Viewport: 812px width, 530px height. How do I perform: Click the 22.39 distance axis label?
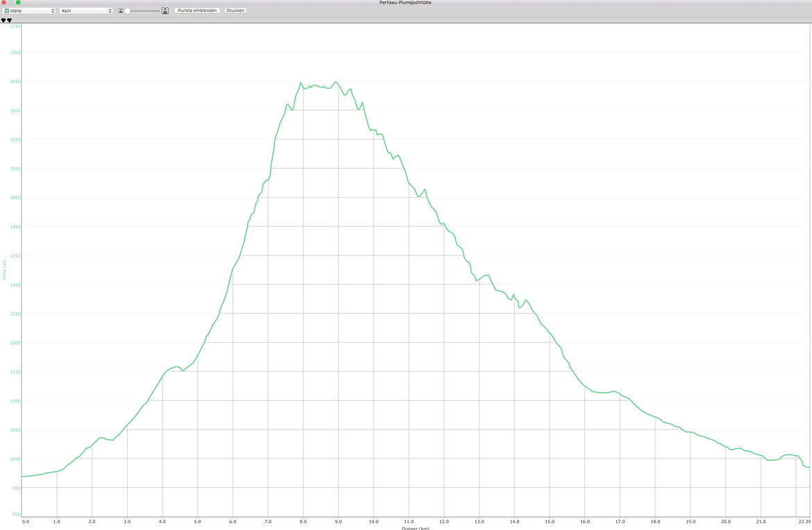coord(804,522)
